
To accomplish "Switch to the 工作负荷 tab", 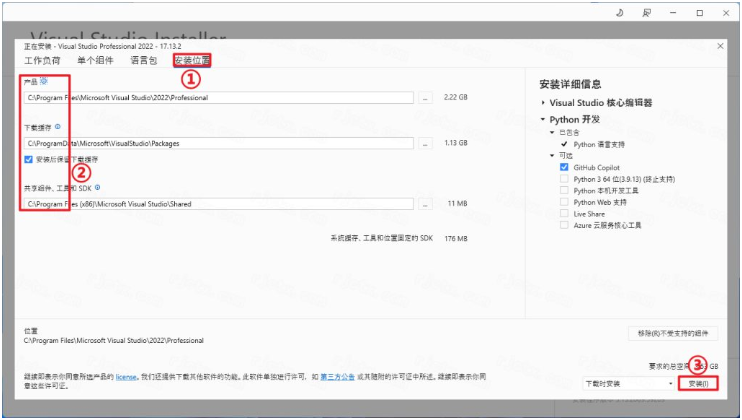I will pyautogui.click(x=42, y=61).
